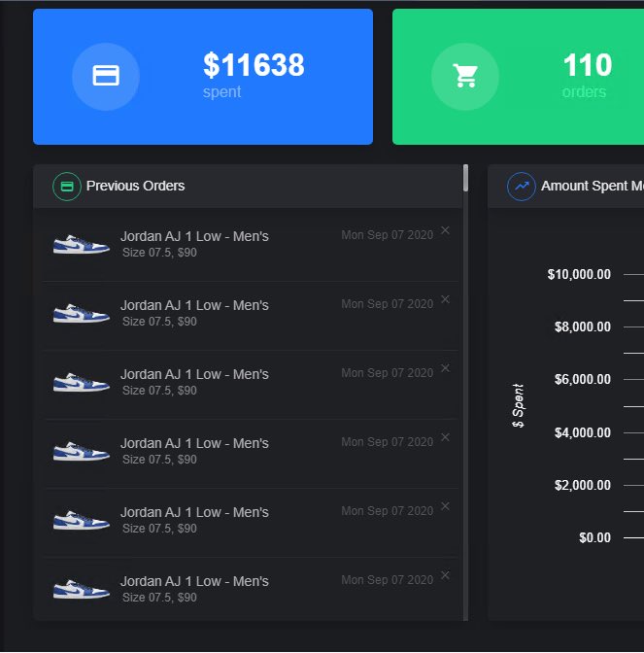Click the 'spent' label under $11638
644x653 pixels.
[221, 91]
